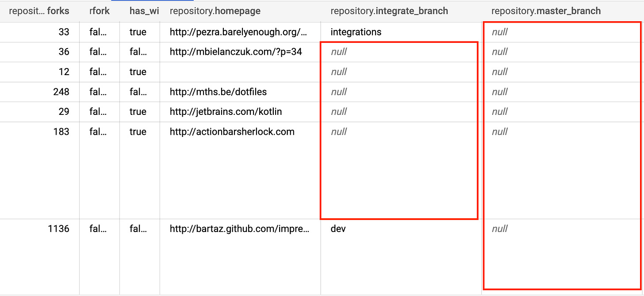Select integrate_branch null in the 12-forks row

pyautogui.click(x=339, y=72)
